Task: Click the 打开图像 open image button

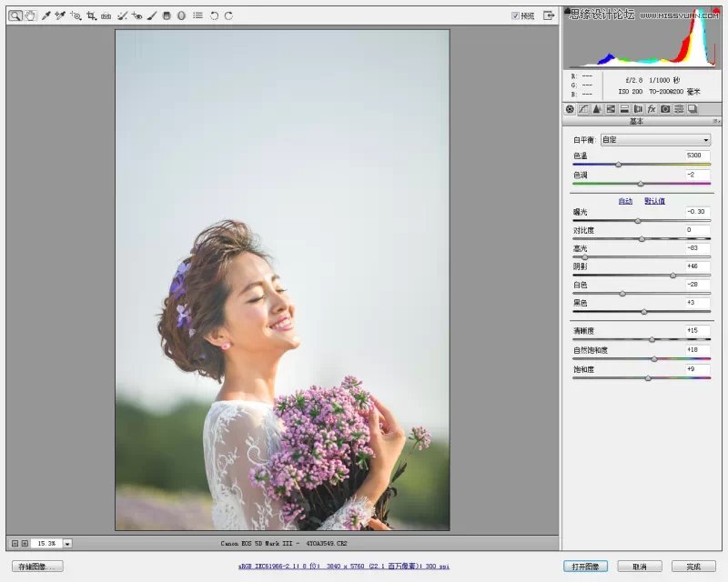Action: click(x=585, y=567)
